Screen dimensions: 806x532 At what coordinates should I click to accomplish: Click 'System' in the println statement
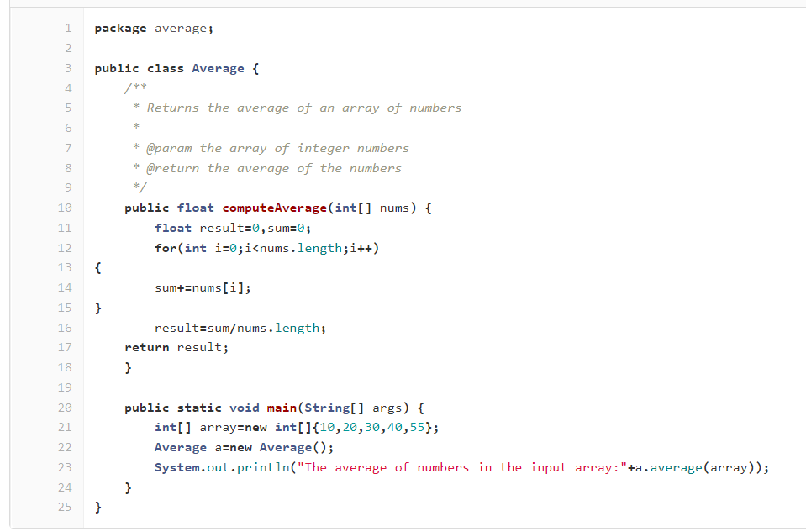(x=177, y=468)
